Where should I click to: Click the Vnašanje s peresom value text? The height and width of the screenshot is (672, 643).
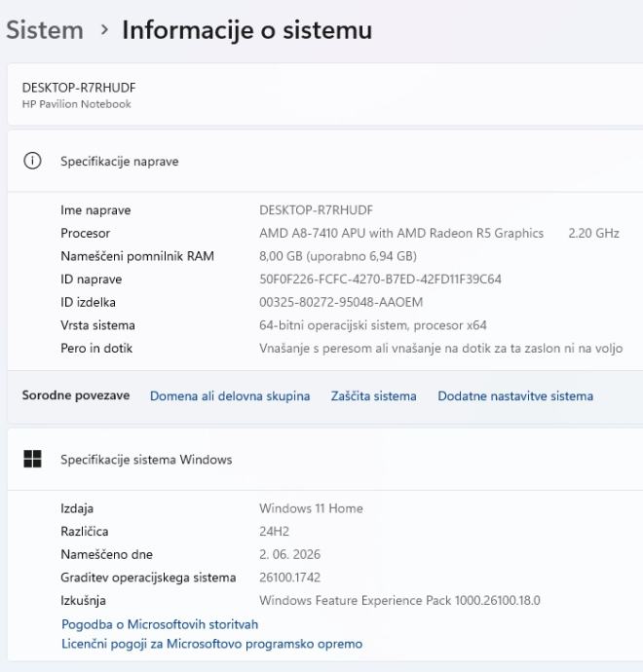[x=441, y=348]
